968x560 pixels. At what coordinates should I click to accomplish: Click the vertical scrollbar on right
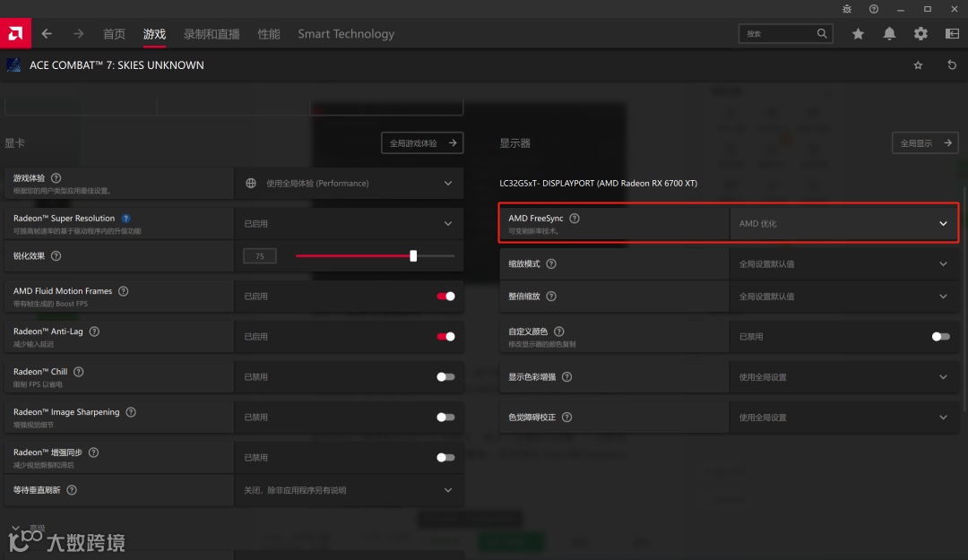pyautogui.click(x=965, y=299)
